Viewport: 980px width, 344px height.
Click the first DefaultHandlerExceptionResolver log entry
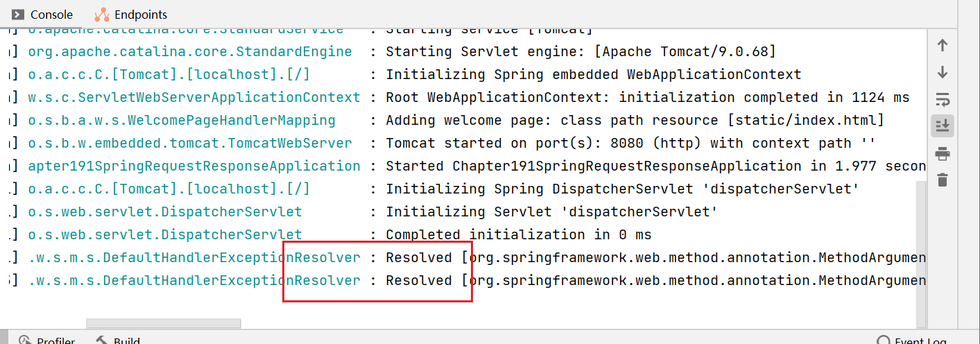coord(194,258)
